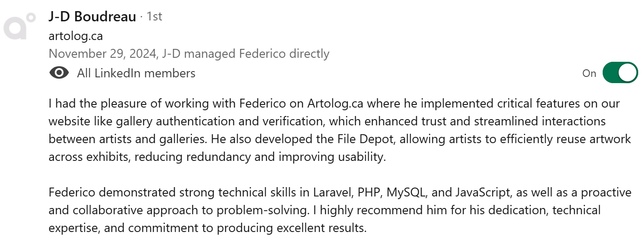
Task: Click the eye visibility icon
Action: point(59,73)
